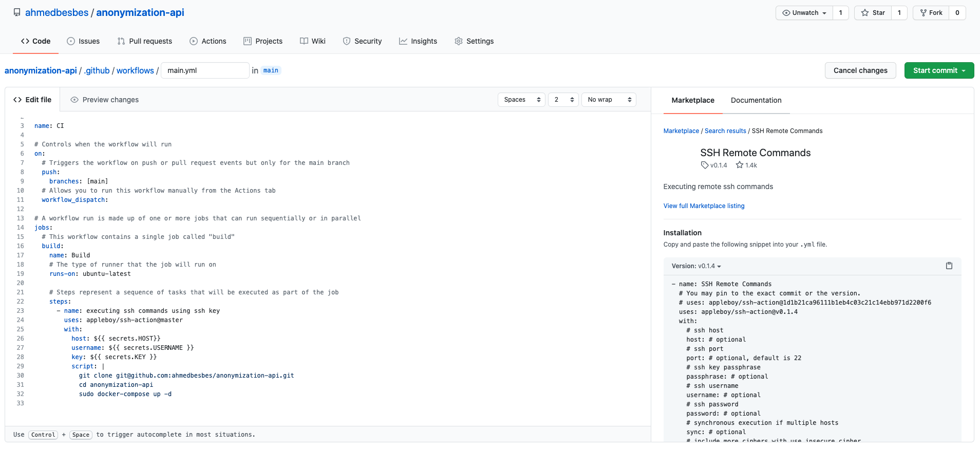Open the indent size dropdown showing 2
Screen dimensions: 980x449
pos(563,100)
